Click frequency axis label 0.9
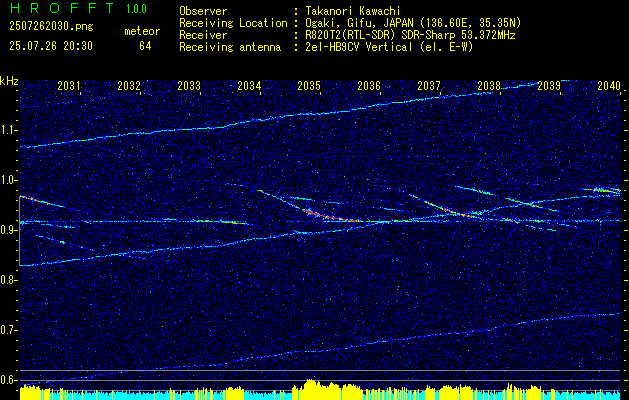Screen dimensions: 629x400 pyautogui.click(x=9, y=230)
